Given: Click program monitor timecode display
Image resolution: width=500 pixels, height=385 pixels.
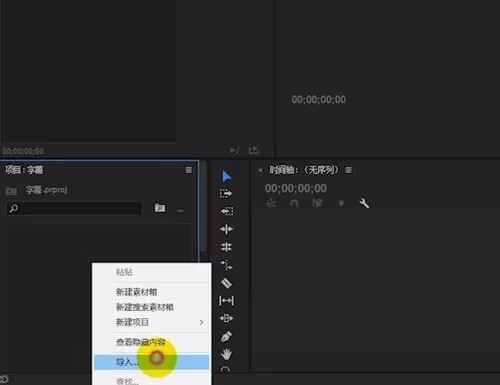Looking at the screenshot, I should tap(319, 99).
